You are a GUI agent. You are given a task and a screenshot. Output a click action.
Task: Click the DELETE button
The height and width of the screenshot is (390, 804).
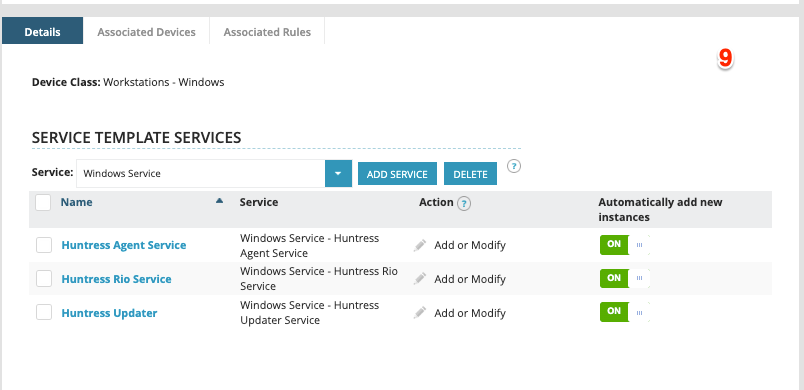pos(470,174)
